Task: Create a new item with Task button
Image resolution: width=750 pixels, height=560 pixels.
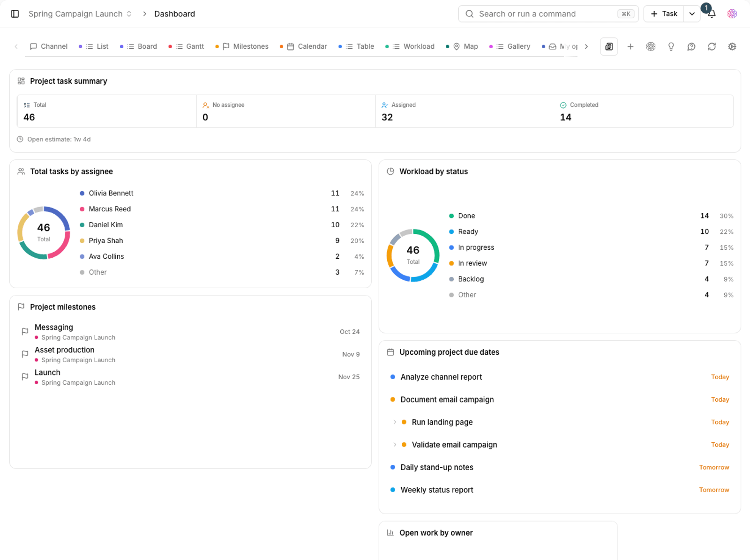Action: (664, 14)
